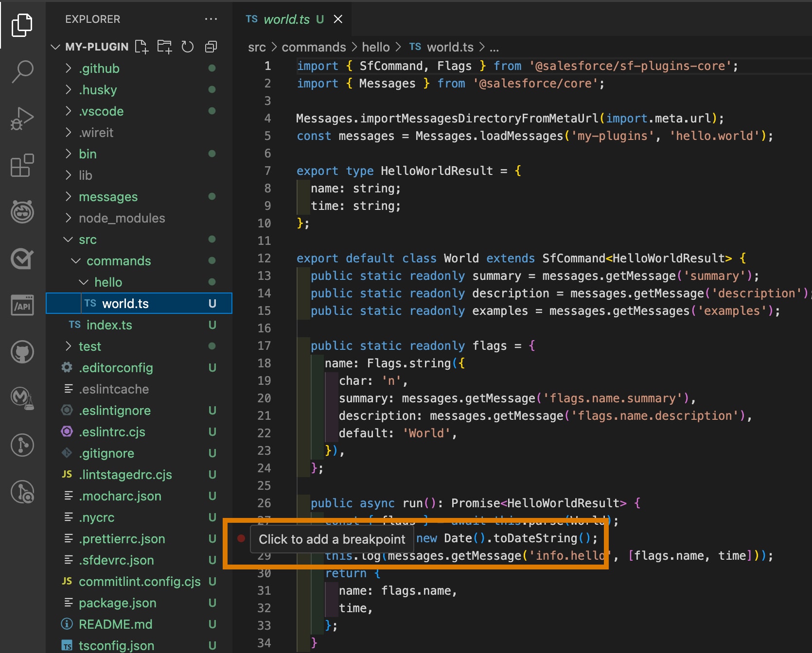Place cursor on 'HelloWorldResult' type name line 7
812x653 pixels.
point(437,171)
